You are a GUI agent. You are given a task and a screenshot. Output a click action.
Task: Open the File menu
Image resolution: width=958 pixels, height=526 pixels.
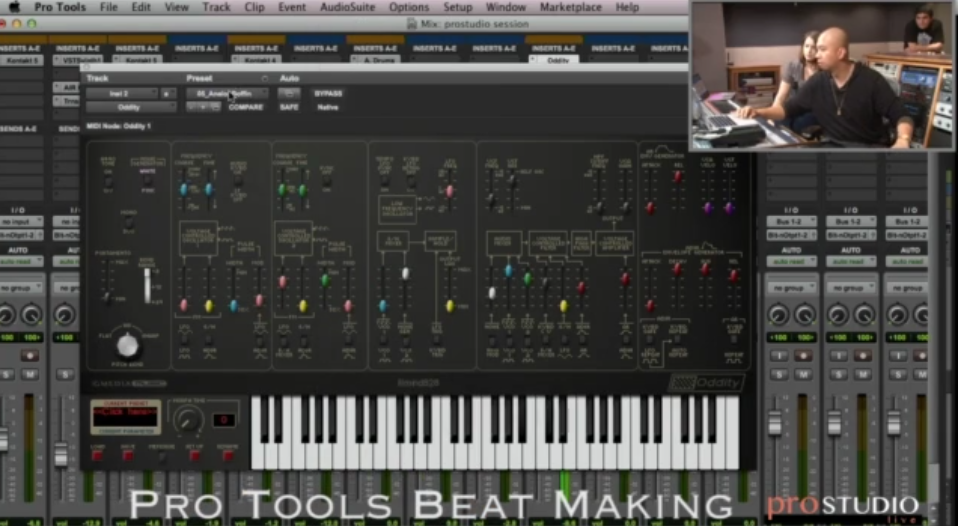tap(108, 7)
